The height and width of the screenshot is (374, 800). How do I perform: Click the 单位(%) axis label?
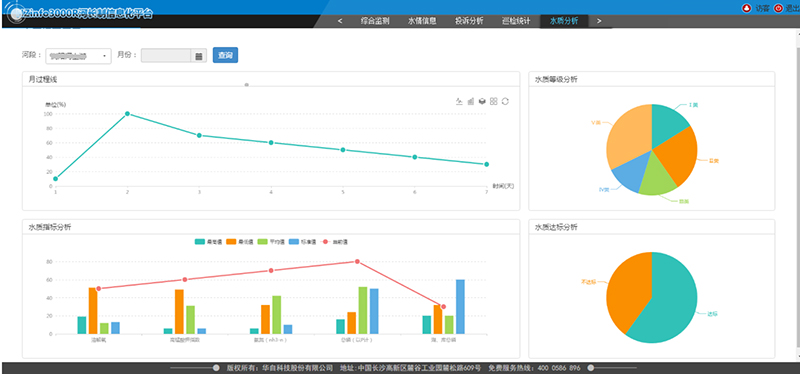click(x=56, y=105)
